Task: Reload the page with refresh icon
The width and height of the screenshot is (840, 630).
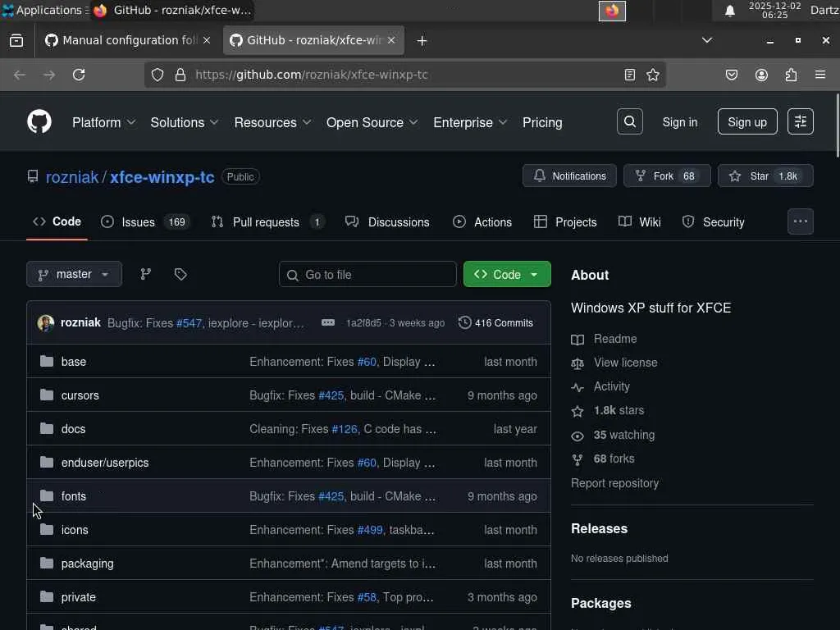Action: [x=79, y=75]
